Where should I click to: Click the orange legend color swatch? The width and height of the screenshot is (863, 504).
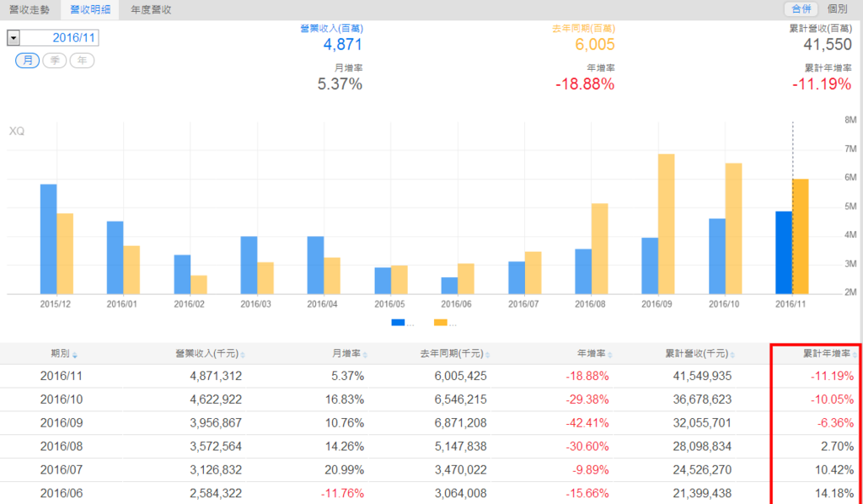(x=440, y=323)
